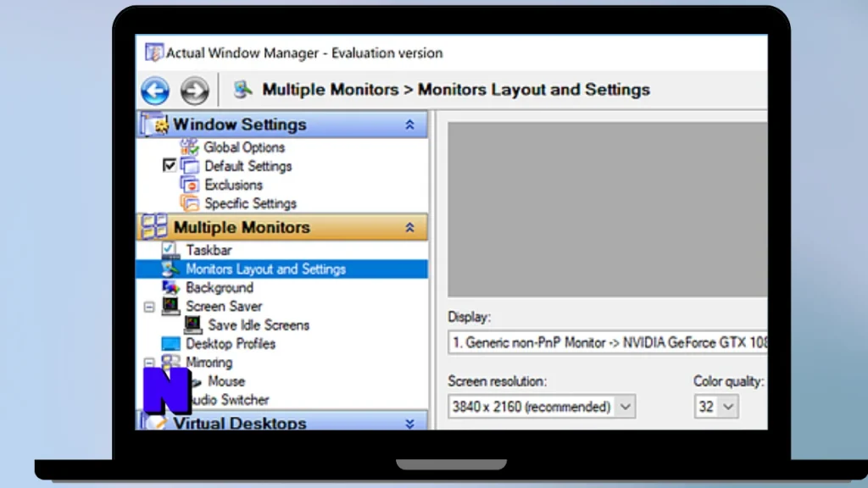Select Background under Multiple Monitors
This screenshot has height=488, width=868.
tap(220, 288)
